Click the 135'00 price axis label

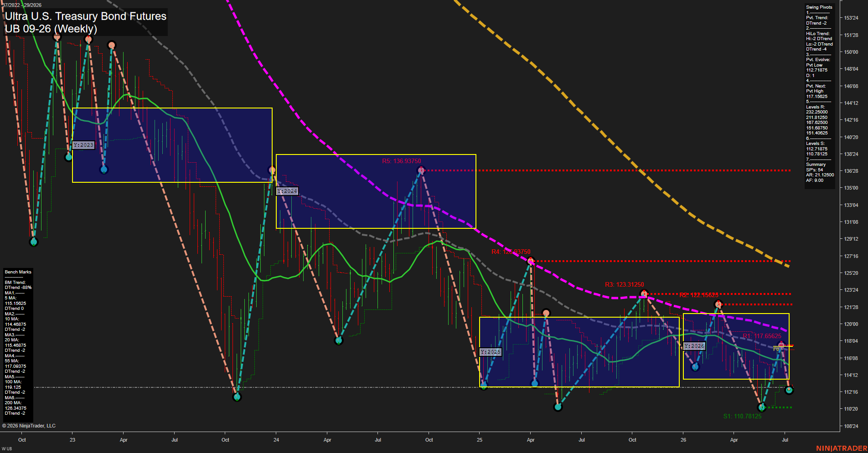pyautogui.click(x=851, y=188)
